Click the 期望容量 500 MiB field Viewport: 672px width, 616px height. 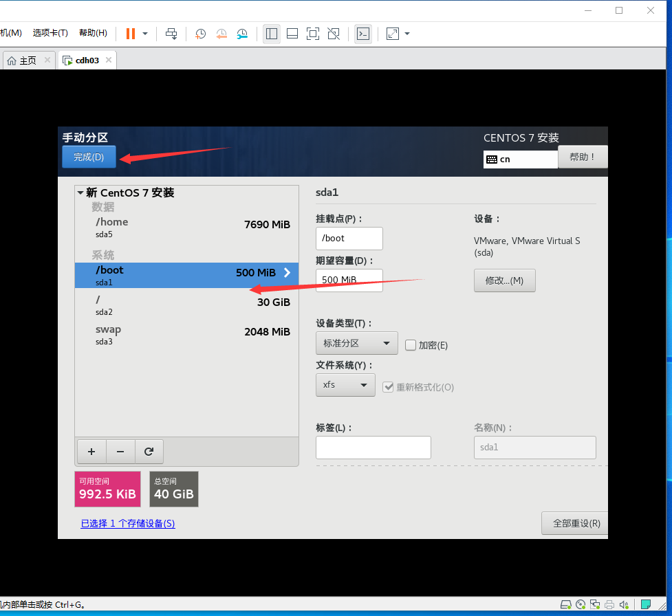349,280
